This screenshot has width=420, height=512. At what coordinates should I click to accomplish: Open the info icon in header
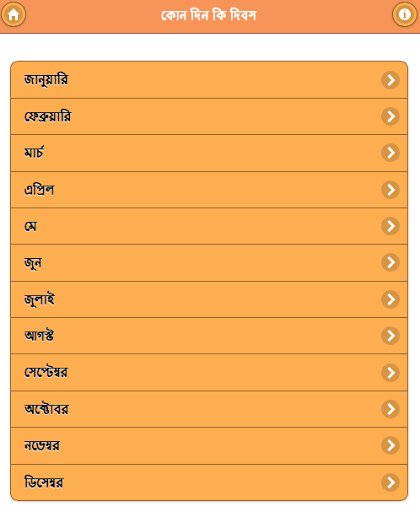tap(404, 14)
